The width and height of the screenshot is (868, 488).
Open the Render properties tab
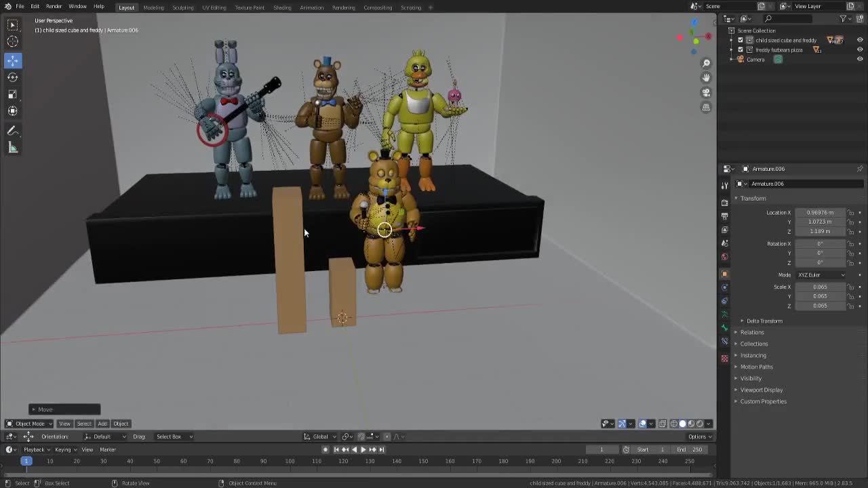coord(724,203)
